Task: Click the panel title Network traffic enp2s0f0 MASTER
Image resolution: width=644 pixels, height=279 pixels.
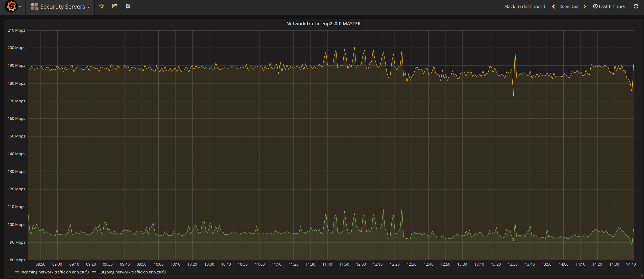Action: [x=323, y=24]
